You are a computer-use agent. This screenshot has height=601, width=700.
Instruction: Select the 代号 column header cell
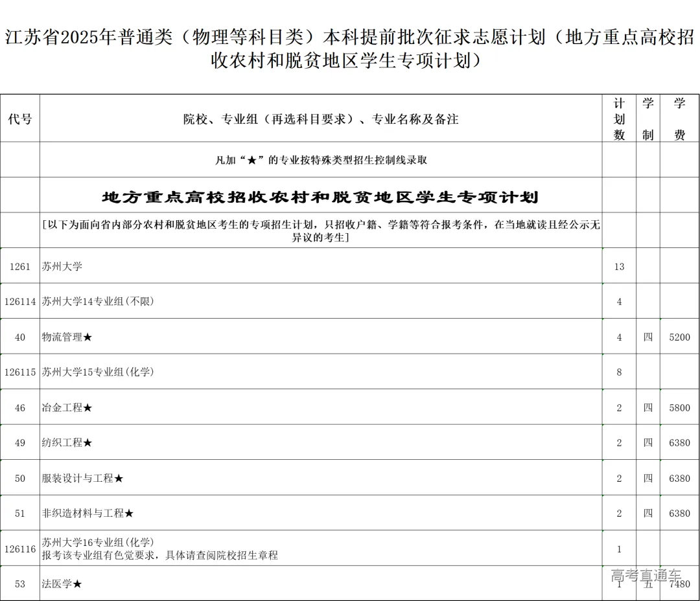20,119
